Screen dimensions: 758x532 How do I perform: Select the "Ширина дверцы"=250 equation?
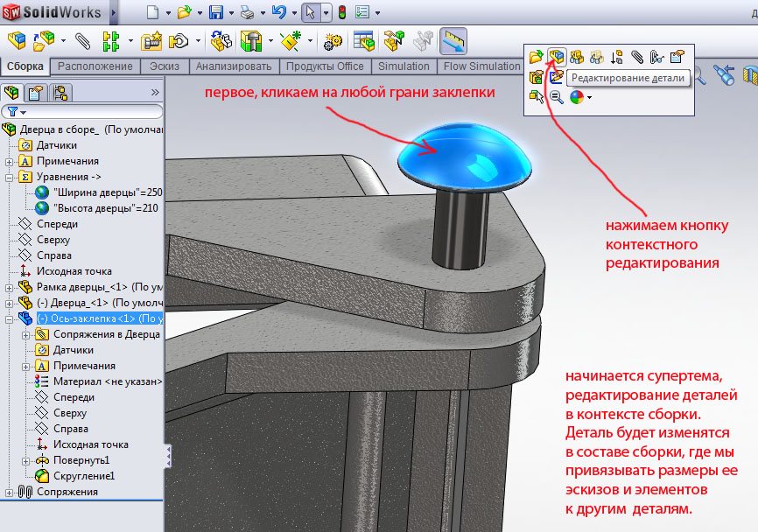107,192
